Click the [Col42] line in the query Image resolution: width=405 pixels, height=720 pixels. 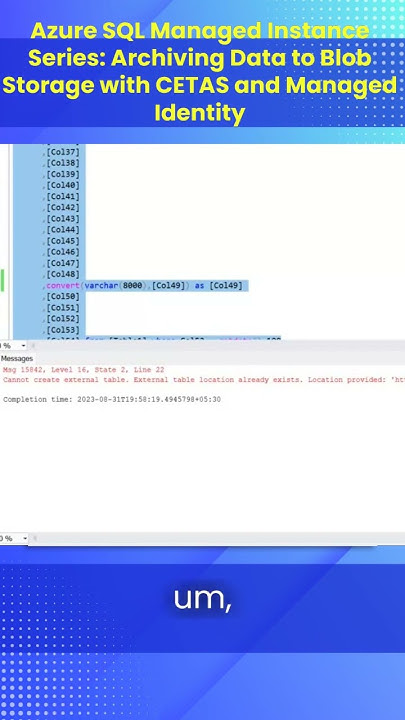point(63,208)
